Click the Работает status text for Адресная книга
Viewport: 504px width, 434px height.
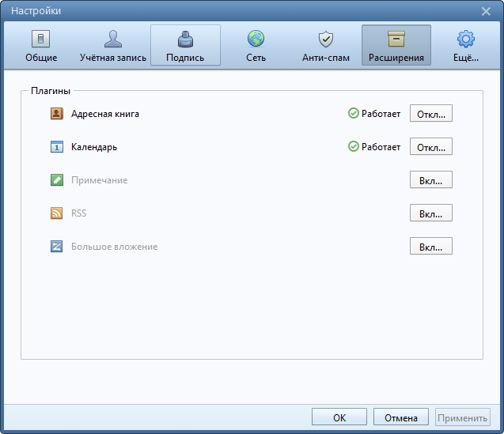[381, 114]
